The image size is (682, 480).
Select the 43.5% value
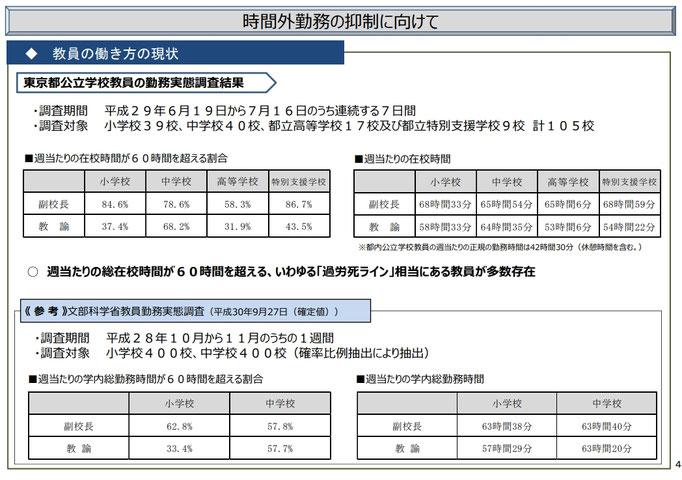tap(299, 227)
